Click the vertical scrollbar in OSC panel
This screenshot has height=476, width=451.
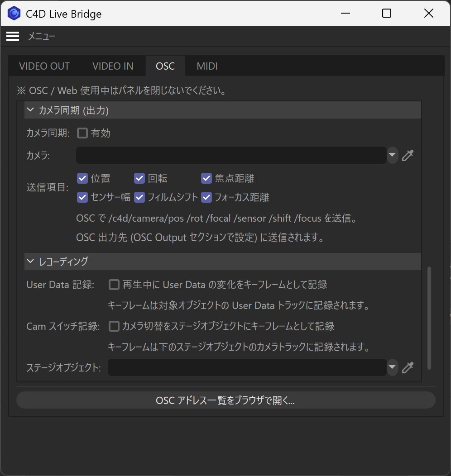tap(429, 318)
